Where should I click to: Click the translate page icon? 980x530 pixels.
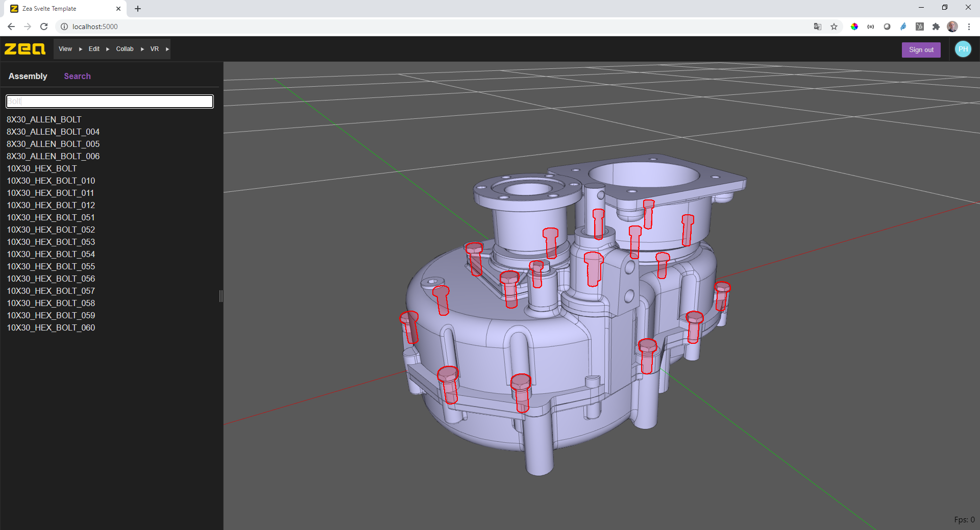click(818, 27)
